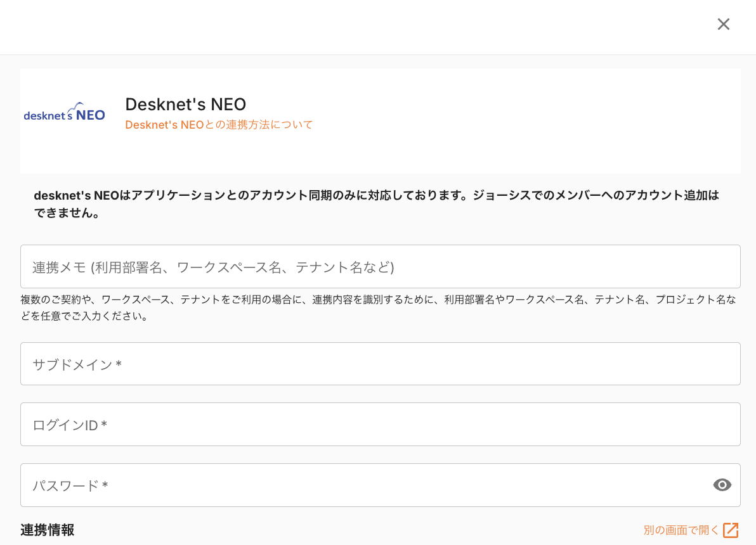Click the desknet's NEO logo image
Image resolution: width=756 pixels, height=545 pixels.
point(64,112)
